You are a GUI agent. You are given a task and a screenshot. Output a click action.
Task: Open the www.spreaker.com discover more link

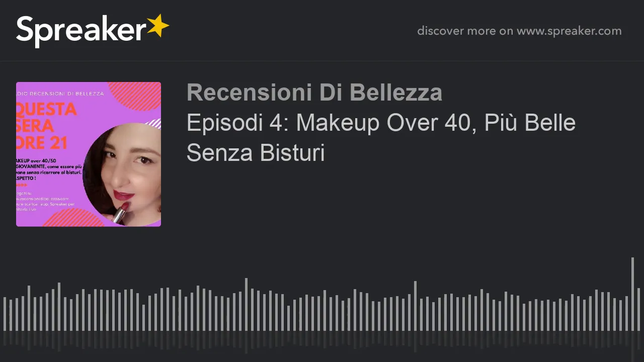tap(569, 31)
